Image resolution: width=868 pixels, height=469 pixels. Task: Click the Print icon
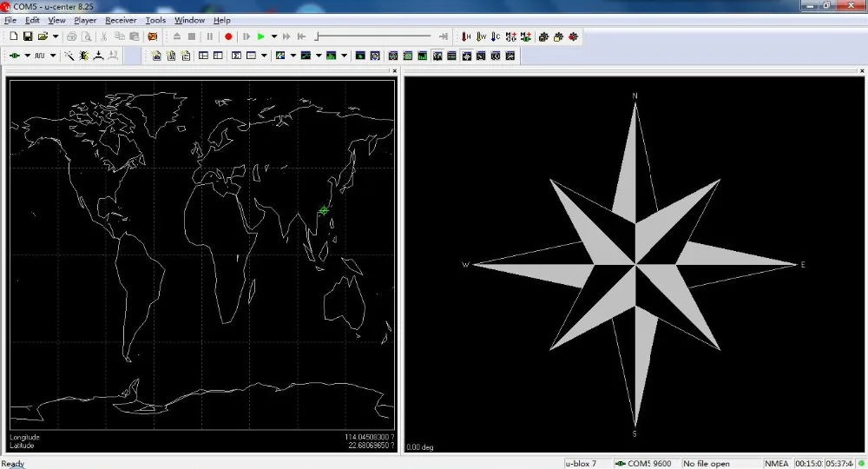(71, 36)
